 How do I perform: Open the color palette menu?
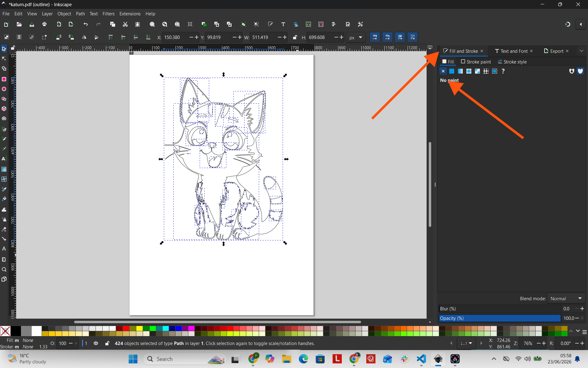[585, 332]
